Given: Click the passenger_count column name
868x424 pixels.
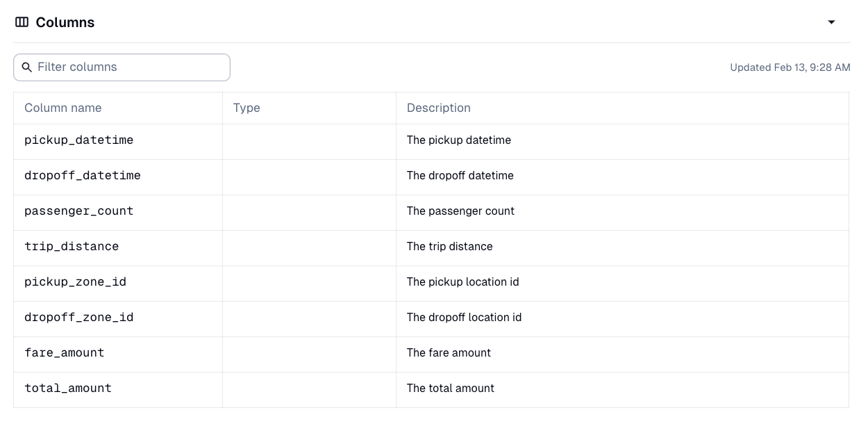Looking at the screenshot, I should click(x=78, y=211).
